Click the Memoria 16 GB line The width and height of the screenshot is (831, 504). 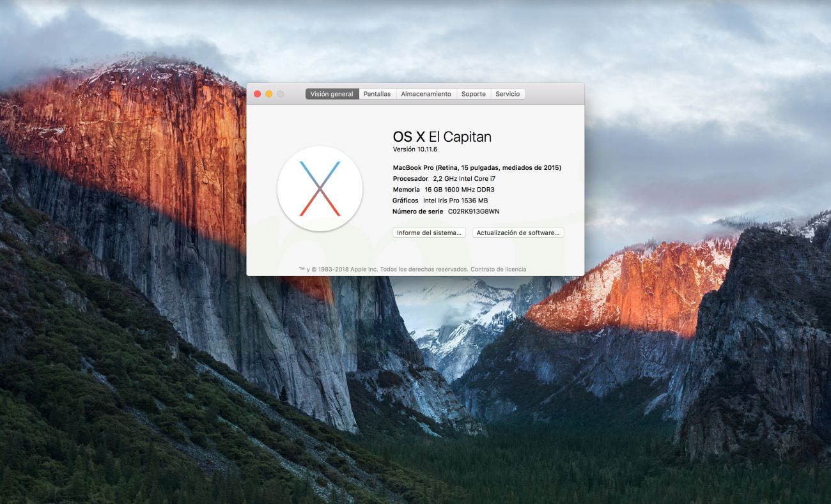coord(444,190)
